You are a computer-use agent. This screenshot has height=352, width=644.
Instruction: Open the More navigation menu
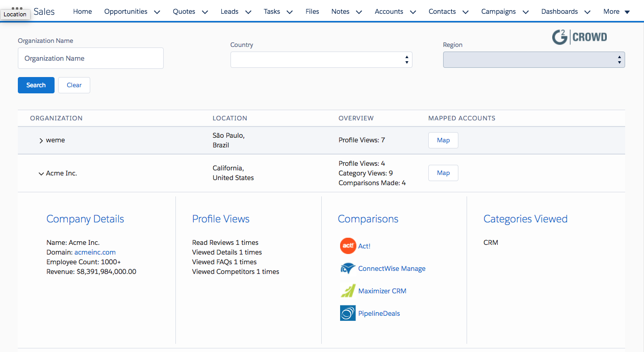click(616, 12)
